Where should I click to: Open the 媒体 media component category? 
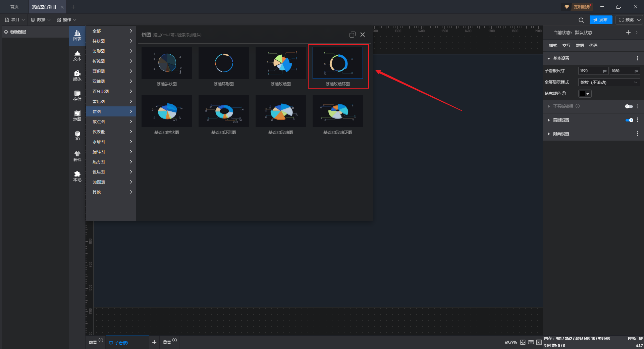(x=77, y=76)
